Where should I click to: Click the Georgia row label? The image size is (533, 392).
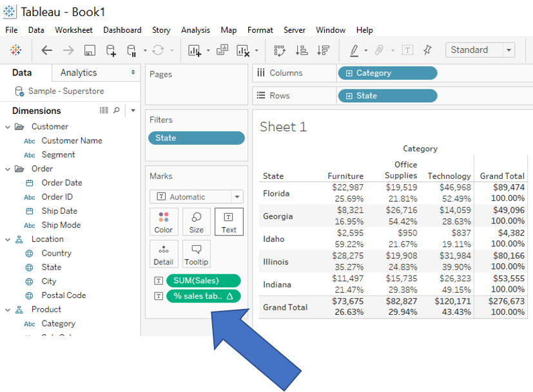(278, 216)
